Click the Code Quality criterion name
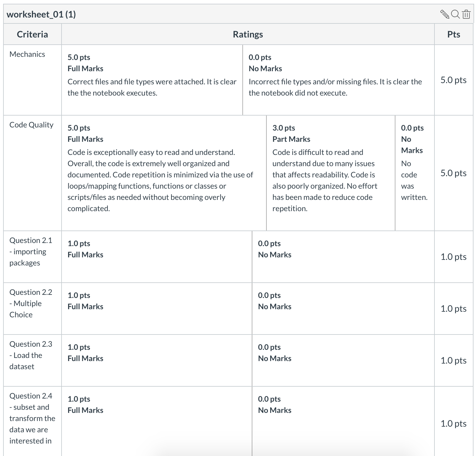The width and height of the screenshot is (476, 456). pos(31,124)
